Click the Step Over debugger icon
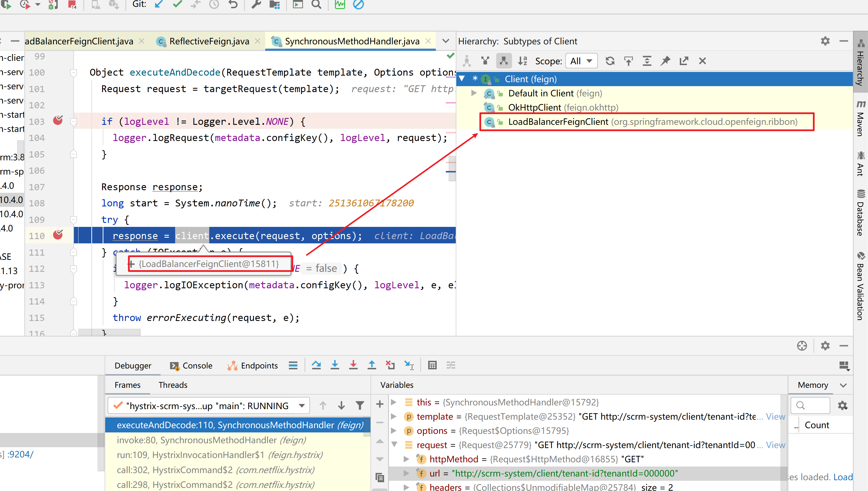The height and width of the screenshot is (491, 868). (316, 365)
